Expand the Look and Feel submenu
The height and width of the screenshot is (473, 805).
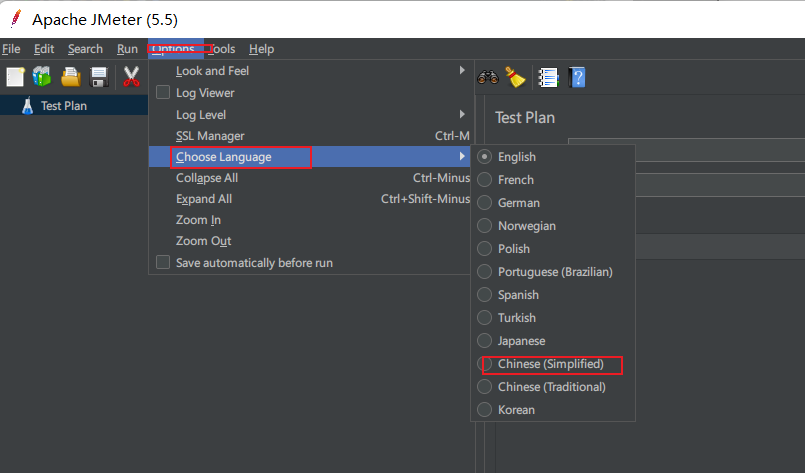(x=212, y=71)
